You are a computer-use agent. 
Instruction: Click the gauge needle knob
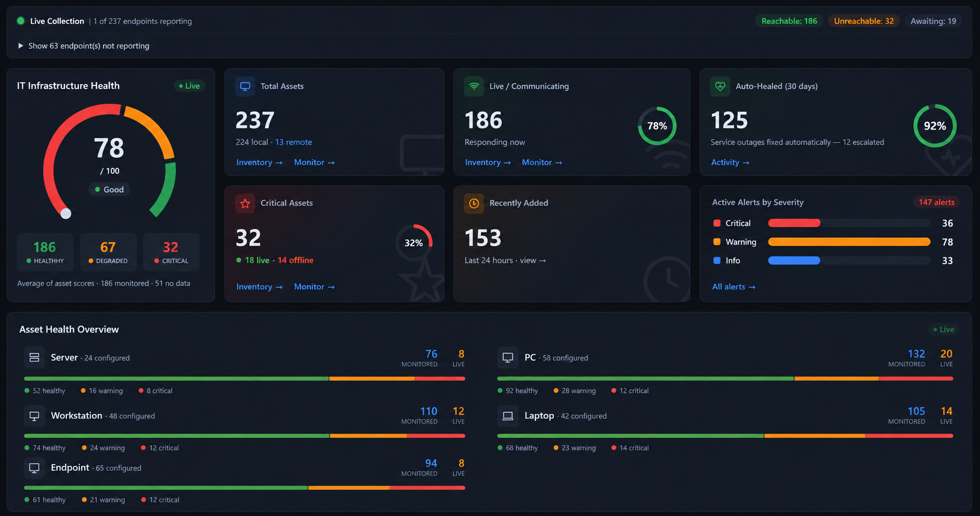click(x=66, y=214)
